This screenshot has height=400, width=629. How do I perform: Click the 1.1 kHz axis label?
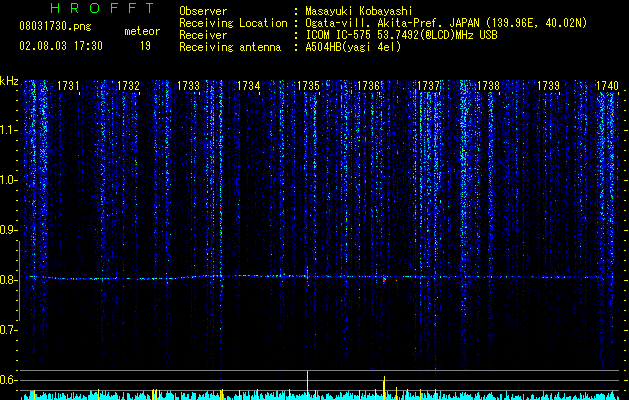(x=9, y=130)
